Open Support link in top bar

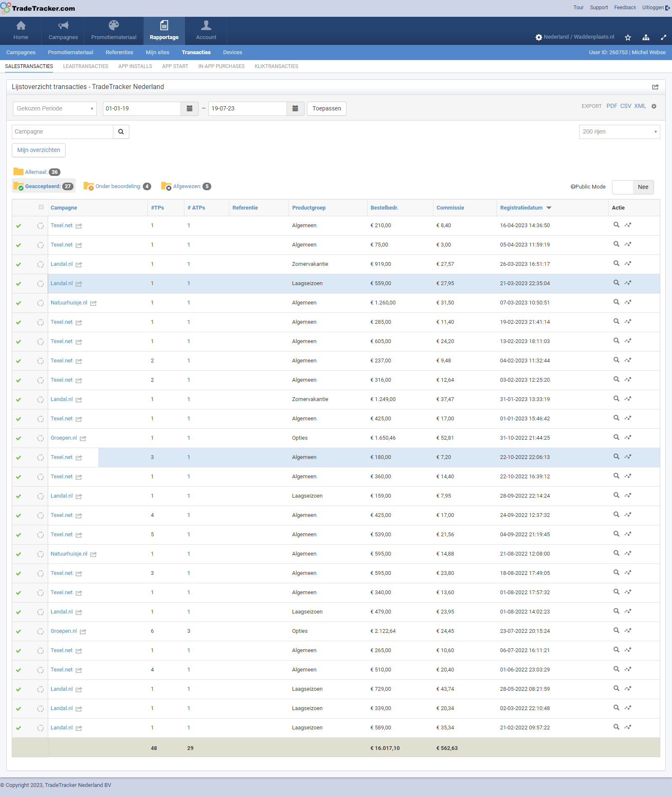[599, 8]
